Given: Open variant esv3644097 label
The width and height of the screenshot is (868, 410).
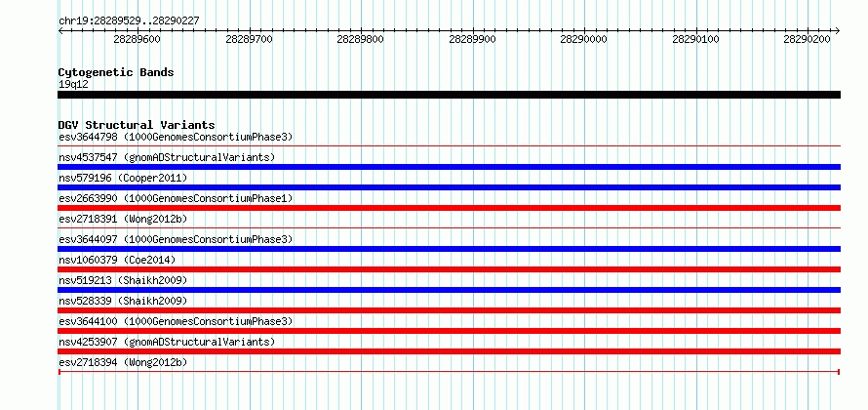Looking at the screenshot, I should pyautogui.click(x=176, y=239).
